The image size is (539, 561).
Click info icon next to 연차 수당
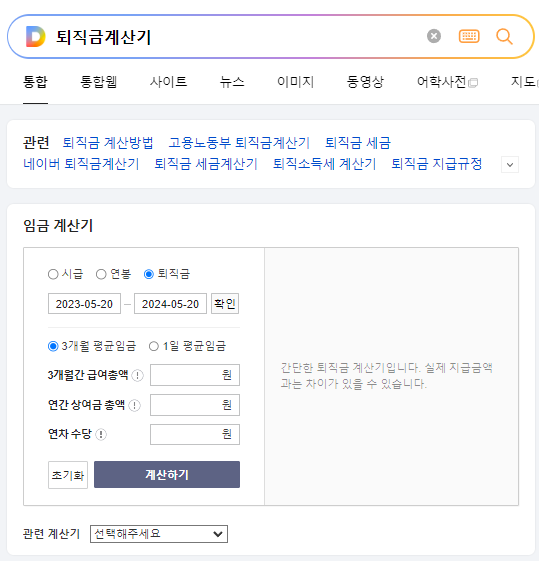click(x=101, y=434)
